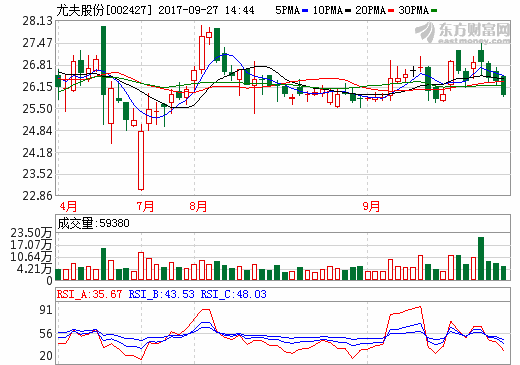
Task: Click the 56 RSI axis label
Action: click(46, 334)
